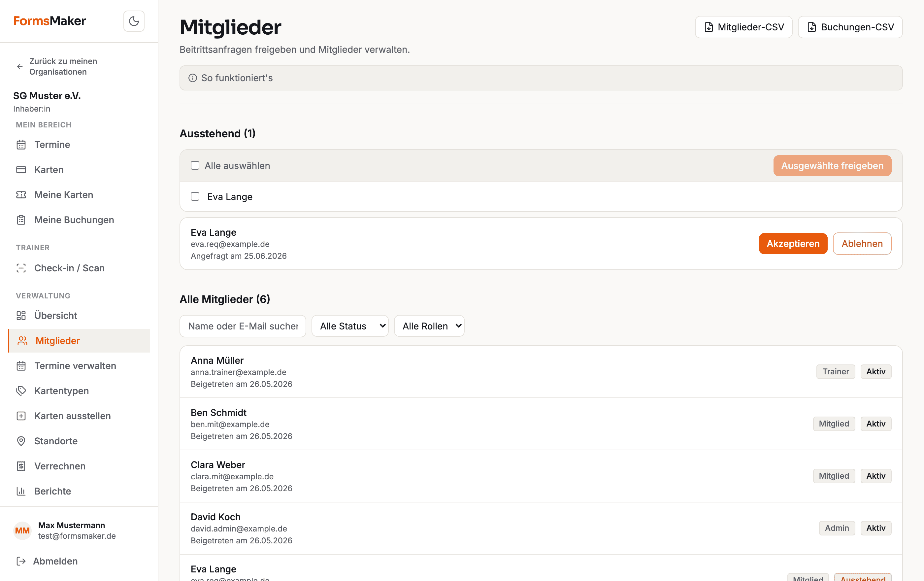Click the Ausstehend (1) heading
The image size is (924, 581).
tap(217, 134)
